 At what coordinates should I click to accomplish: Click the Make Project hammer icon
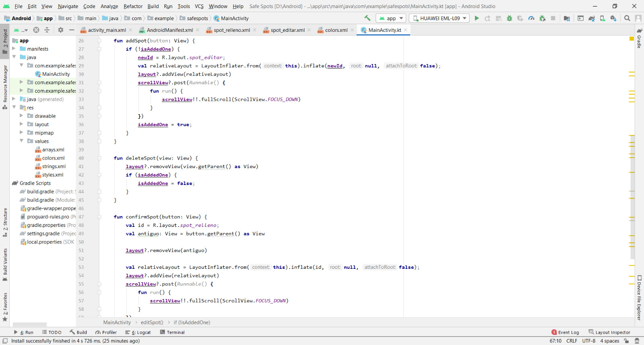point(367,18)
